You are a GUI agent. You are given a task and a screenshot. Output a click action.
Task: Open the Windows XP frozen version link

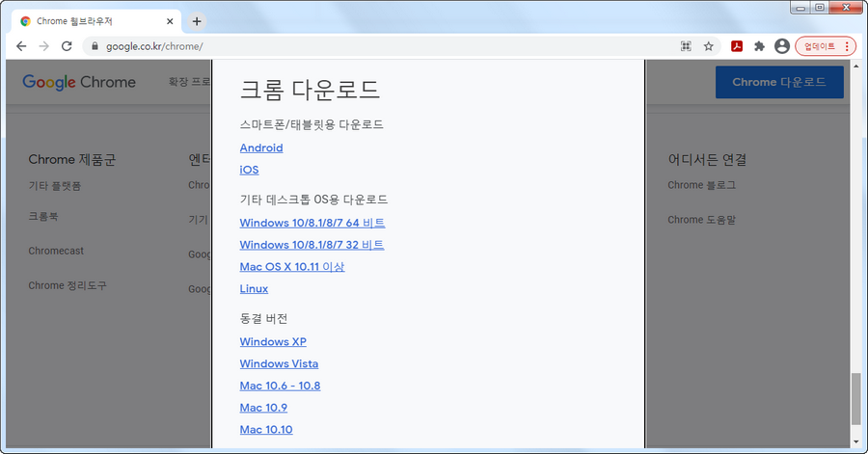click(x=273, y=342)
